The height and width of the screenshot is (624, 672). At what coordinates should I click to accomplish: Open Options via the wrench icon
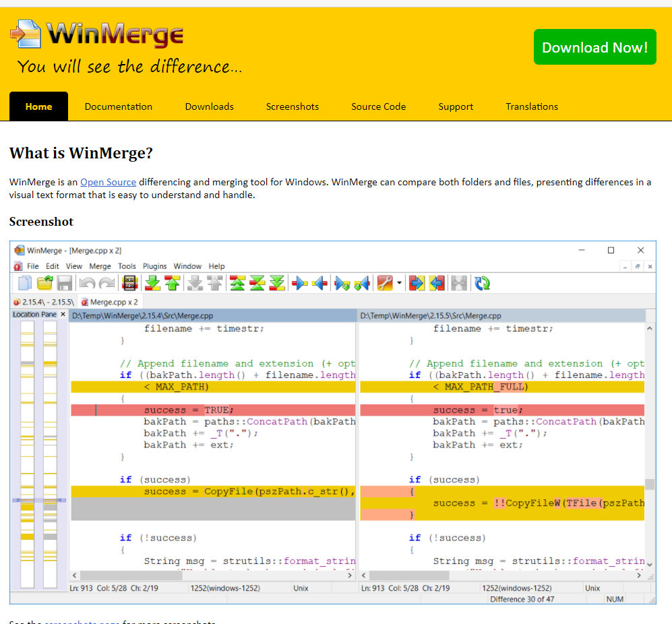click(385, 283)
